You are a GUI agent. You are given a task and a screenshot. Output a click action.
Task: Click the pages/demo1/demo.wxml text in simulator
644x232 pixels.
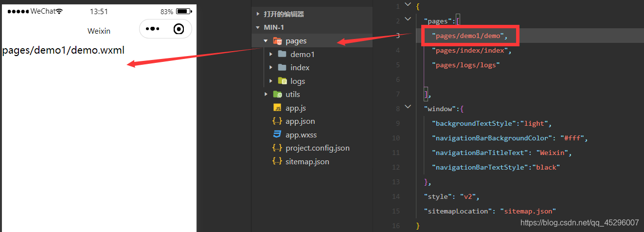63,50
